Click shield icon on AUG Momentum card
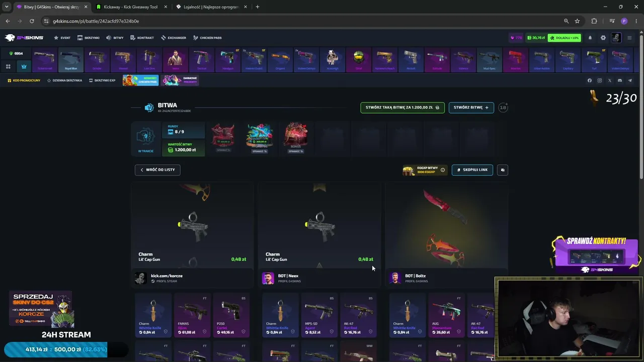 [x=458, y=332]
